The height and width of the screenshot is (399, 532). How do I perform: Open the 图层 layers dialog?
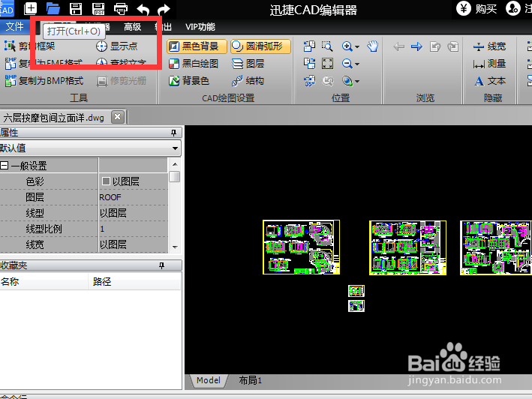click(x=248, y=64)
